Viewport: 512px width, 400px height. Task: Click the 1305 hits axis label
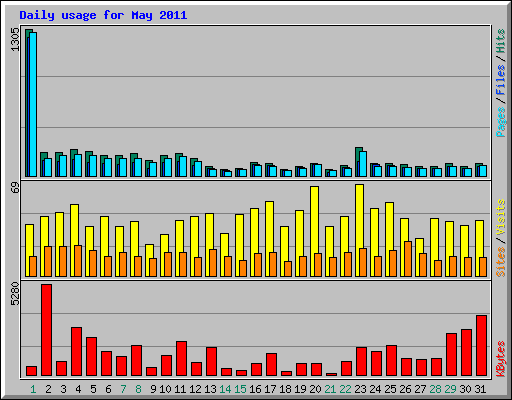[15, 39]
